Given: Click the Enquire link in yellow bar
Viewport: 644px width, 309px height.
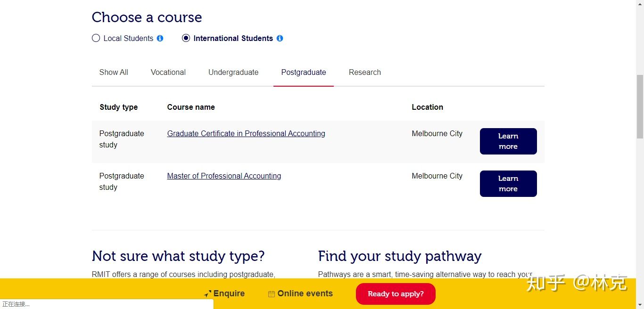Looking at the screenshot, I should click(x=229, y=293).
